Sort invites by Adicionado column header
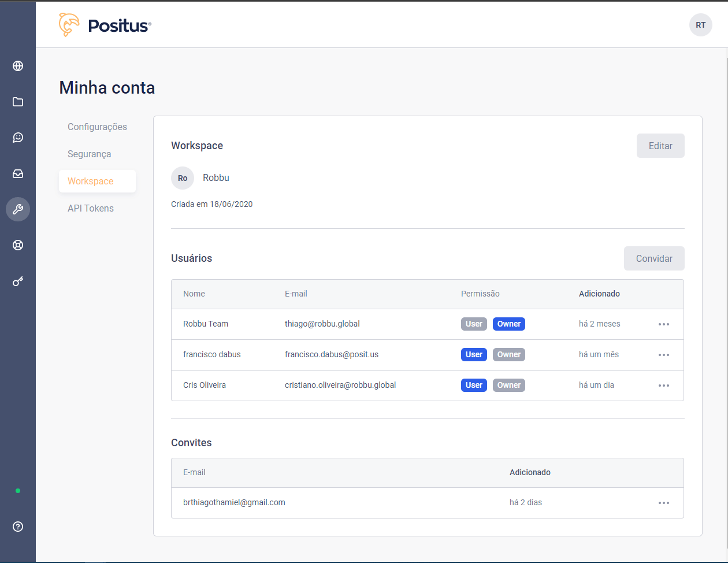728x563 pixels. [530, 472]
